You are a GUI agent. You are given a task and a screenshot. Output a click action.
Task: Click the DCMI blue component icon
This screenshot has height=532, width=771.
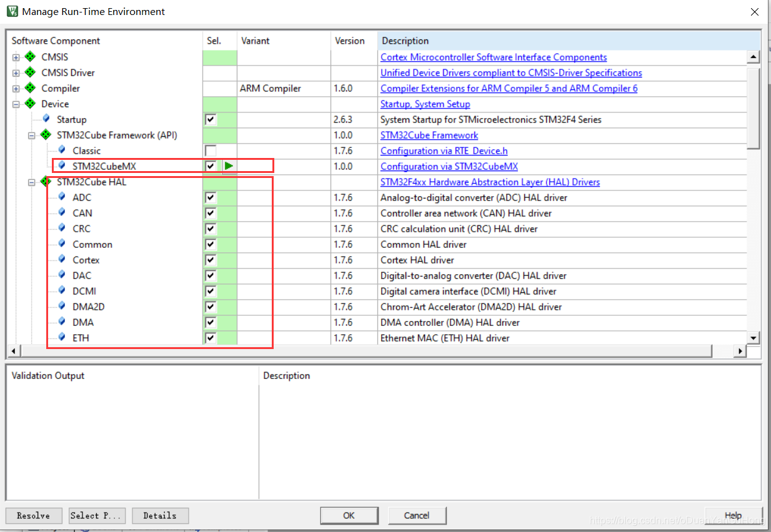point(62,290)
